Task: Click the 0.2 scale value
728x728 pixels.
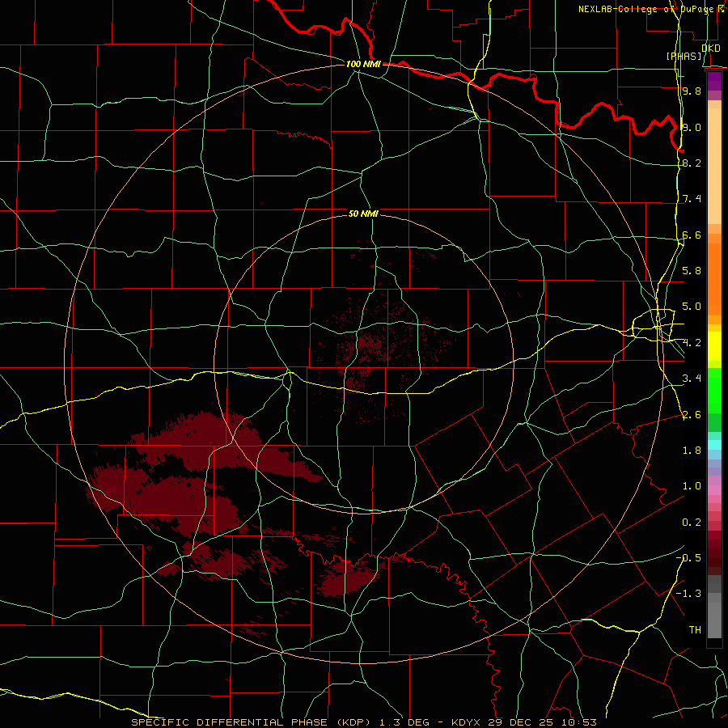Action: (x=692, y=523)
